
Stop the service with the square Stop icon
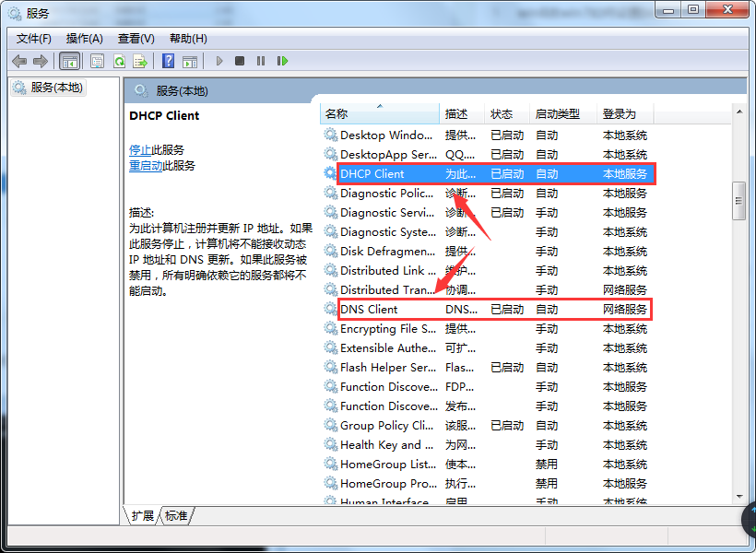click(x=240, y=61)
